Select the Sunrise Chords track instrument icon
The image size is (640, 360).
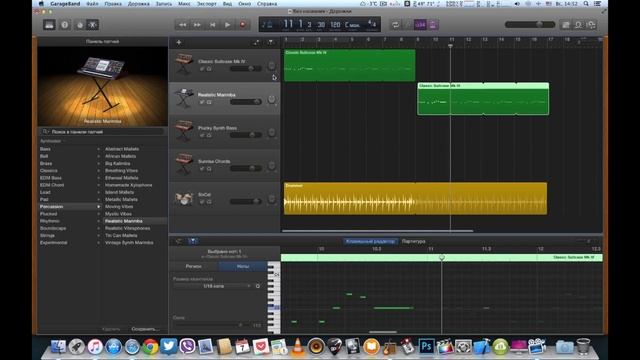pos(184,163)
